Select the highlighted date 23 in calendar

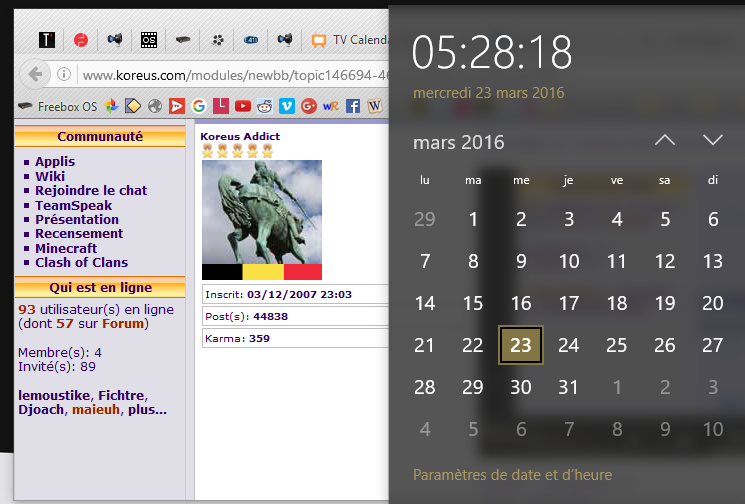[520, 345]
